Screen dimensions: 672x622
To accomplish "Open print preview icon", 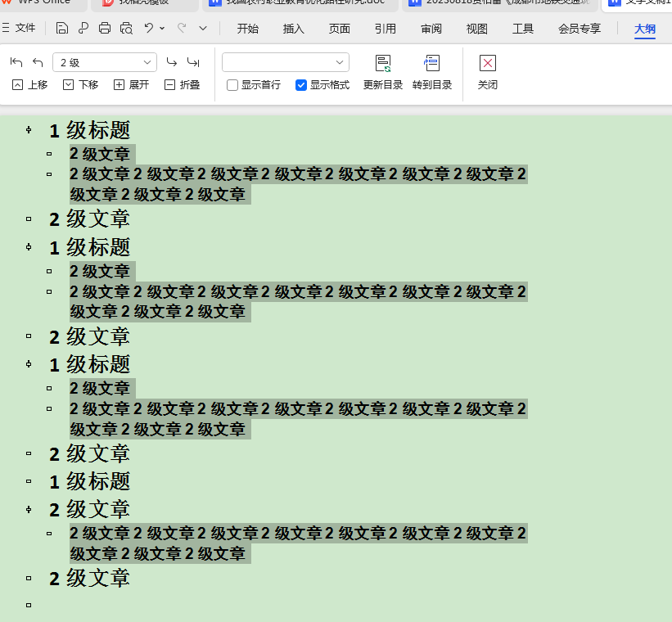I will click(x=126, y=29).
